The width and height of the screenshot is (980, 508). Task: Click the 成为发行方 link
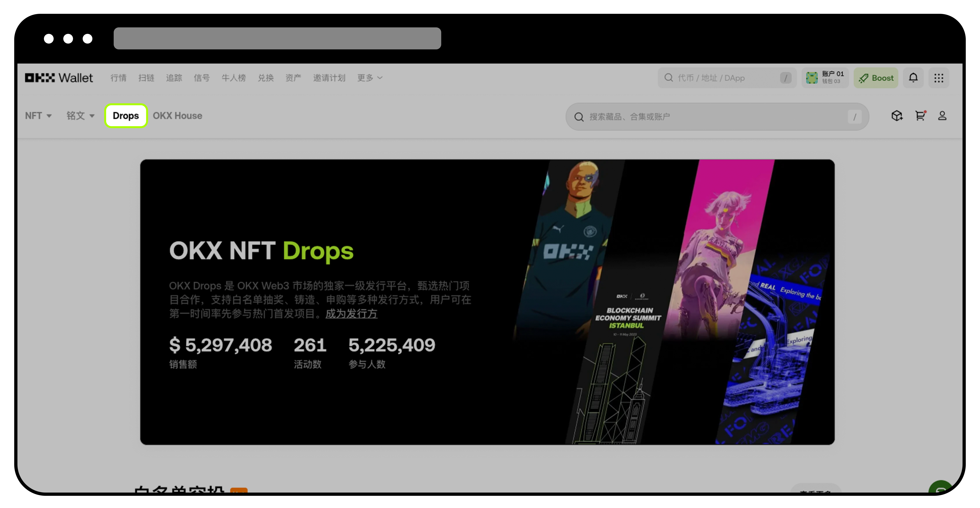tap(351, 313)
